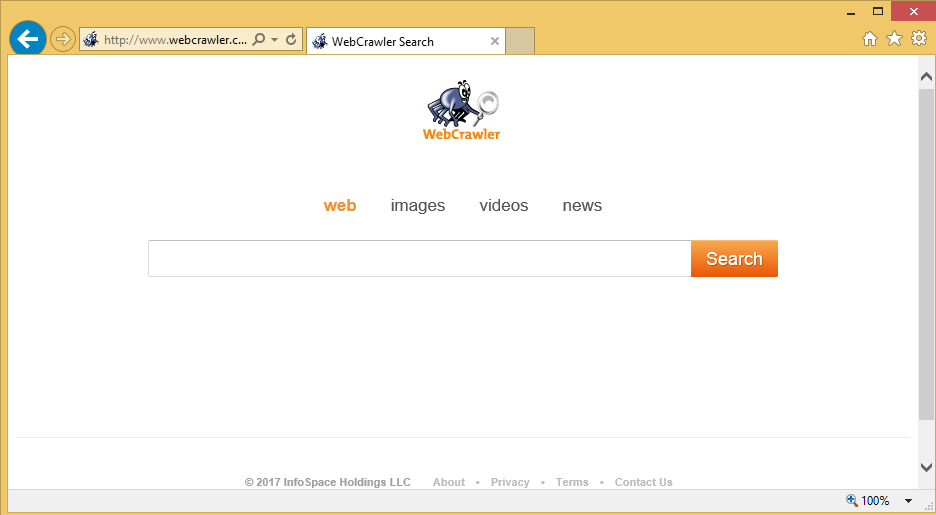Close the WebCrawler Search tab
Image resolution: width=936 pixels, height=515 pixels.
pos(495,41)
